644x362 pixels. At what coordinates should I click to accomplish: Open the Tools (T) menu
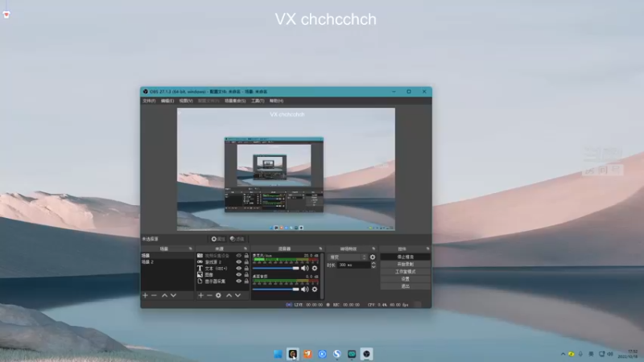point(258,101)
